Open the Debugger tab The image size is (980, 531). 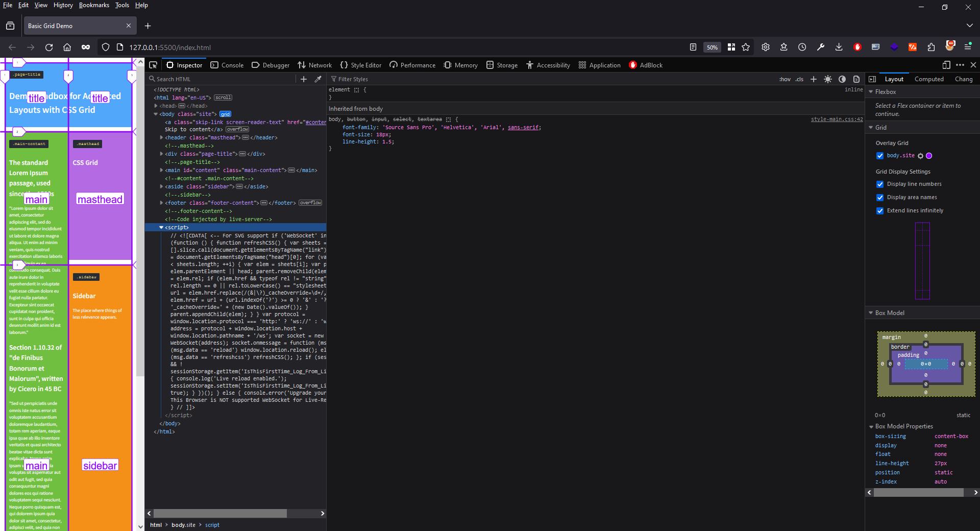tap(271, 65)
